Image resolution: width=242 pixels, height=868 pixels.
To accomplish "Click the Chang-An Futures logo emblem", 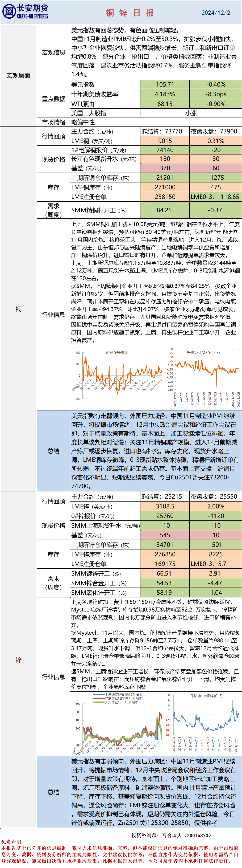I will [x=9, y=12].
